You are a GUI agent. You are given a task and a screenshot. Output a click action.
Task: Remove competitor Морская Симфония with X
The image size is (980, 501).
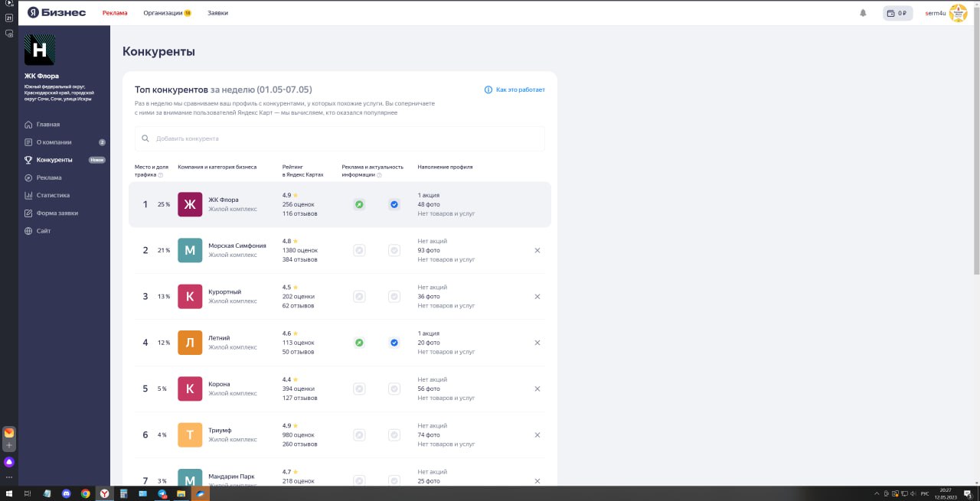(537, 250)
